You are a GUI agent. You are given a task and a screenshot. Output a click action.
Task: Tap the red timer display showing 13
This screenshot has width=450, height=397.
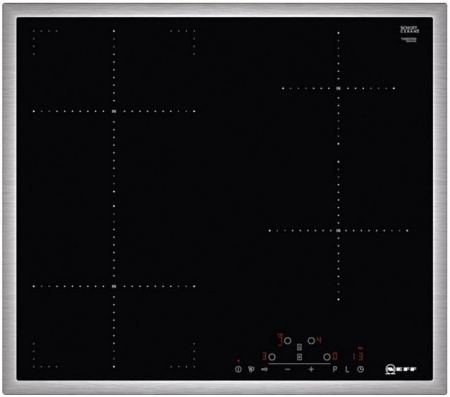[357, 356]
